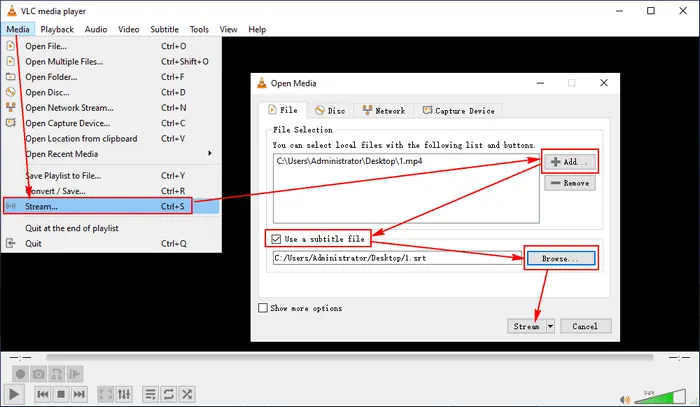Click the Remove file button

tap(570, 183)
